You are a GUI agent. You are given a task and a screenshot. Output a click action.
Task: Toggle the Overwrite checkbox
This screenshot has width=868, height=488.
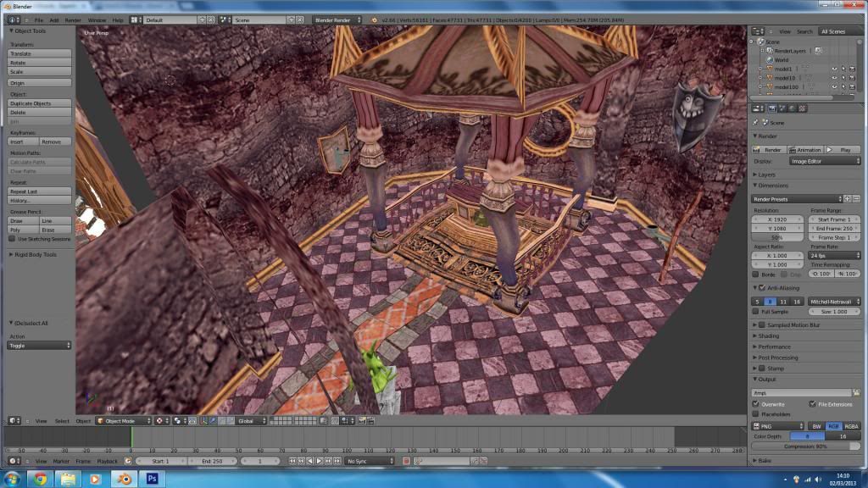(755, 404)
